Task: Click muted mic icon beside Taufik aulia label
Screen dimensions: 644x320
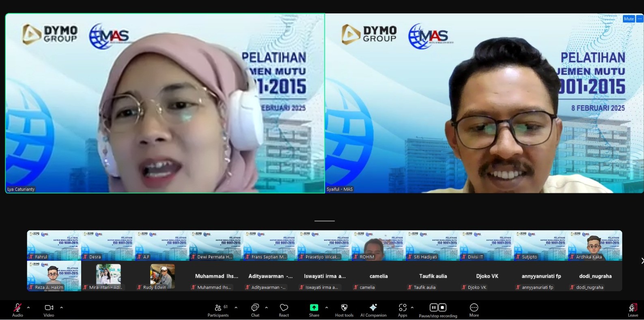Action: [410, 287]
